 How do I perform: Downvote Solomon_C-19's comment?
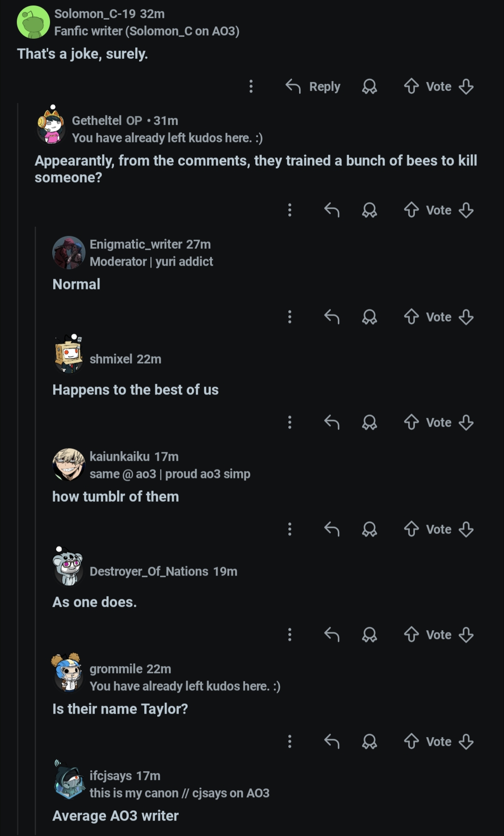pyautogui.click(x=466, y=86)
